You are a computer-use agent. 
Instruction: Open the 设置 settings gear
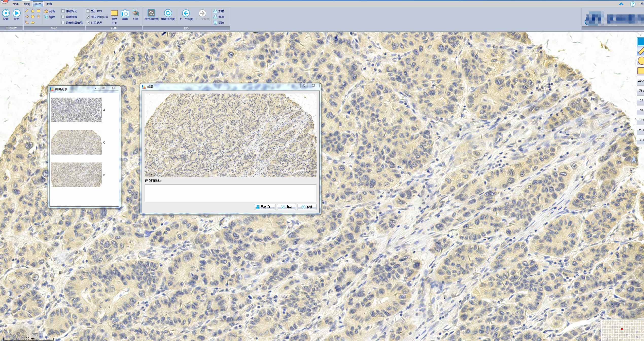tap(6, 15)
